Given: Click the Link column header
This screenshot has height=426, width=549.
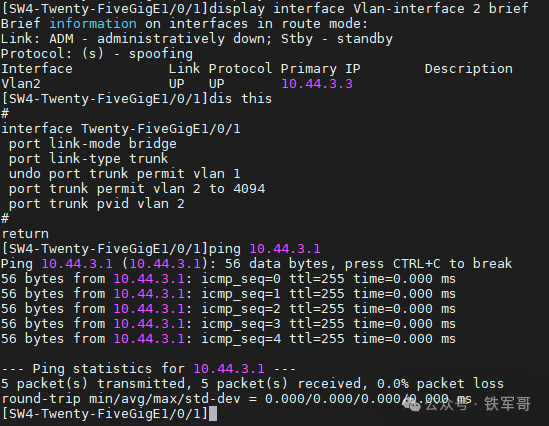Looking at the screenshot, I should [x=184, y=69].
